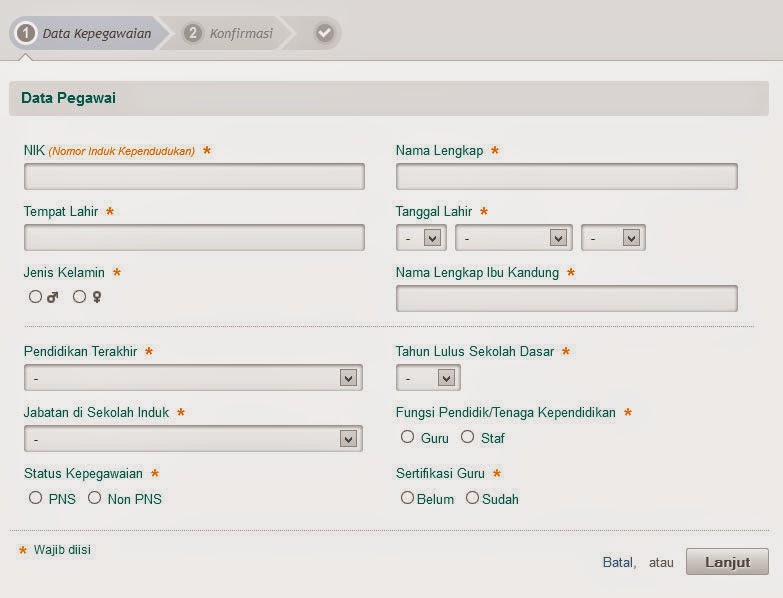This screenshot has width=783, height=598.
Task: Click the checkmark final step icon
Action: coord(324,33)
